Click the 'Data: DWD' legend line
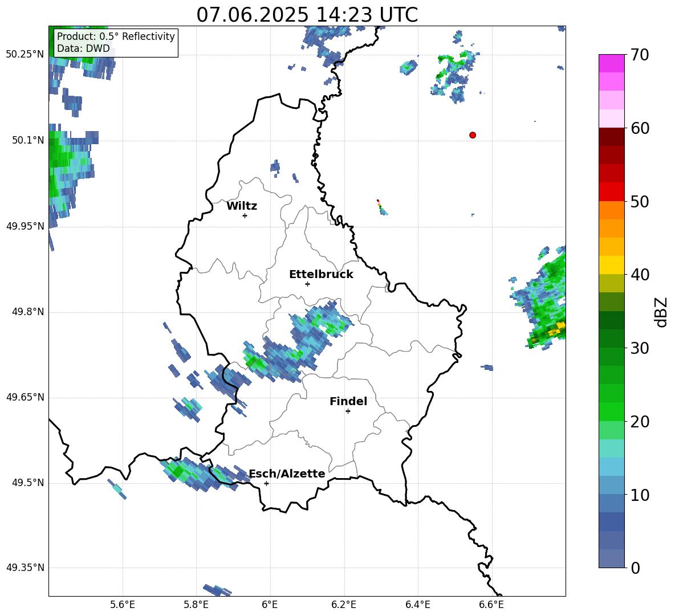This screenshot has height=616, width=675. tap(83, 48)
